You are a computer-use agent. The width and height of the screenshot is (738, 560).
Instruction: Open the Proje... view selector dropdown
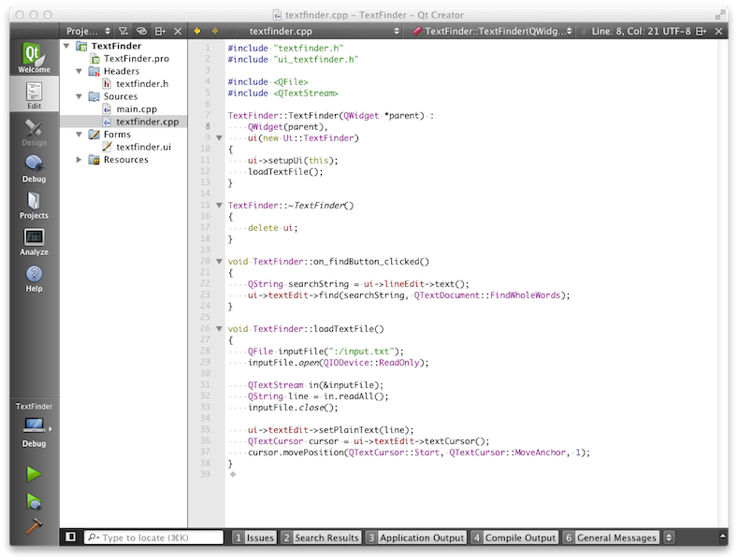point(88,31)
